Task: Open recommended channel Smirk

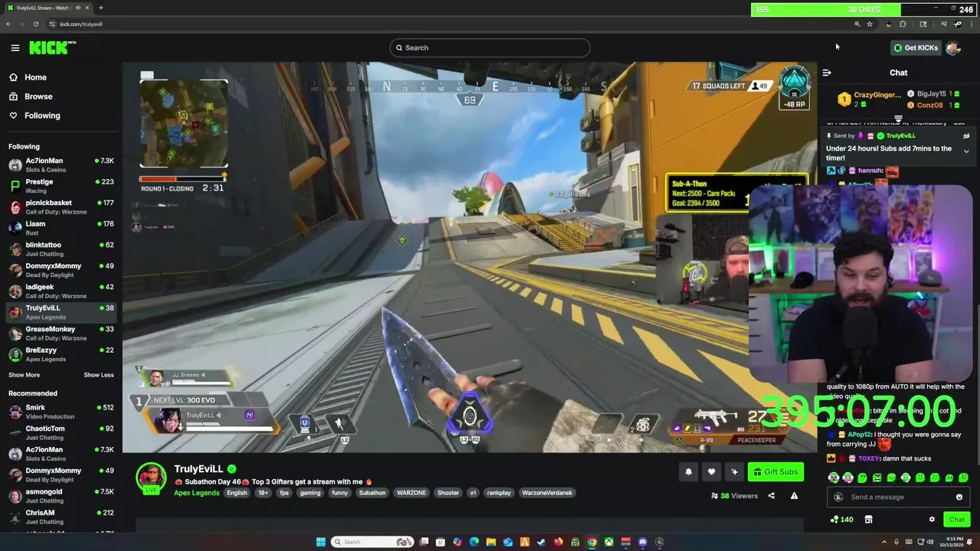Action: (x=61, y=412)
